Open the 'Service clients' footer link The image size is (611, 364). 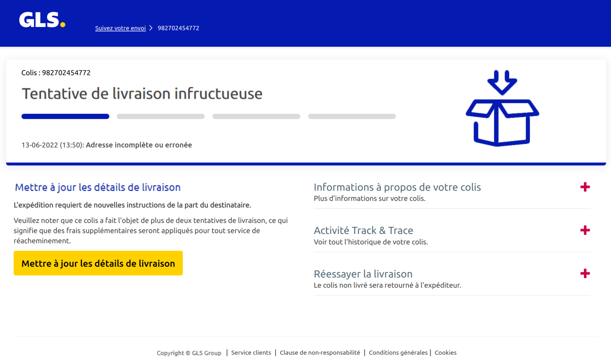pyautogui.click(x=251, y=353)
